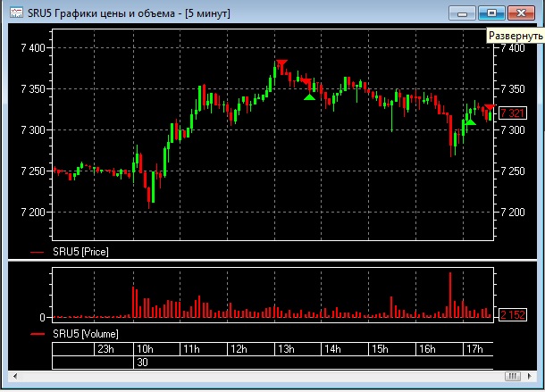Click the red line swatch beside SRU5 [Volume]
545x392 pixels.
click(38, 334)
